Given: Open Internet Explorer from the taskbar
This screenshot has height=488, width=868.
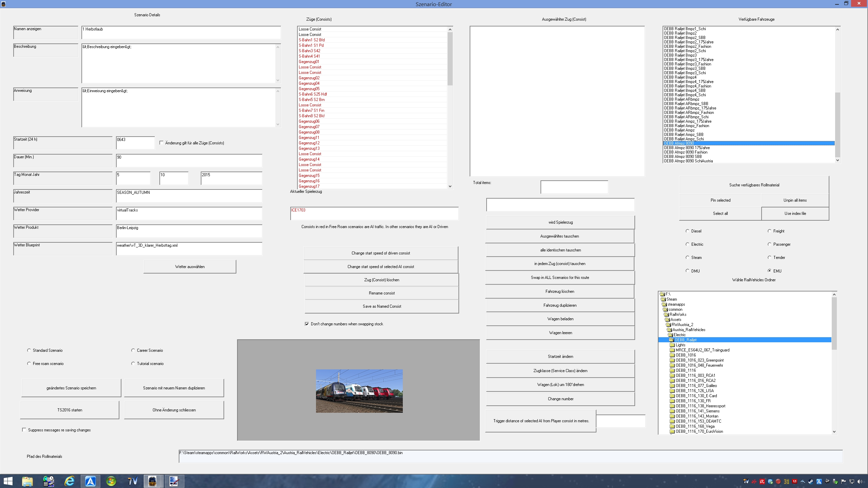Looking at the screenshot, I should point(69,481).
